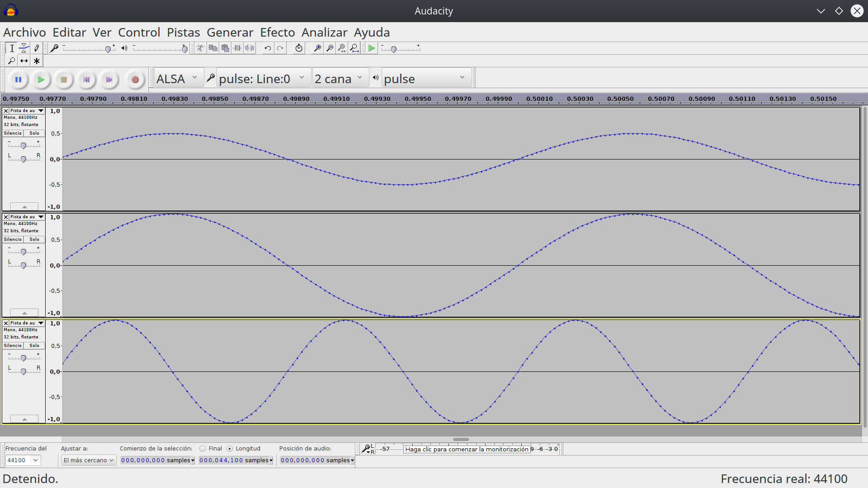Screen dimensions: 868x488
Task: Open the El más cercano snap dropdown
Action: [89, 460]
